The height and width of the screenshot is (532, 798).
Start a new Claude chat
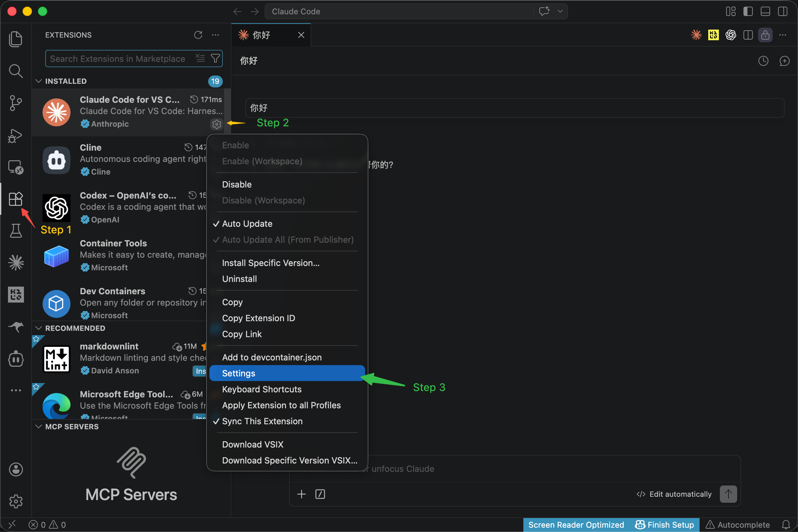(x=784, y=61)
